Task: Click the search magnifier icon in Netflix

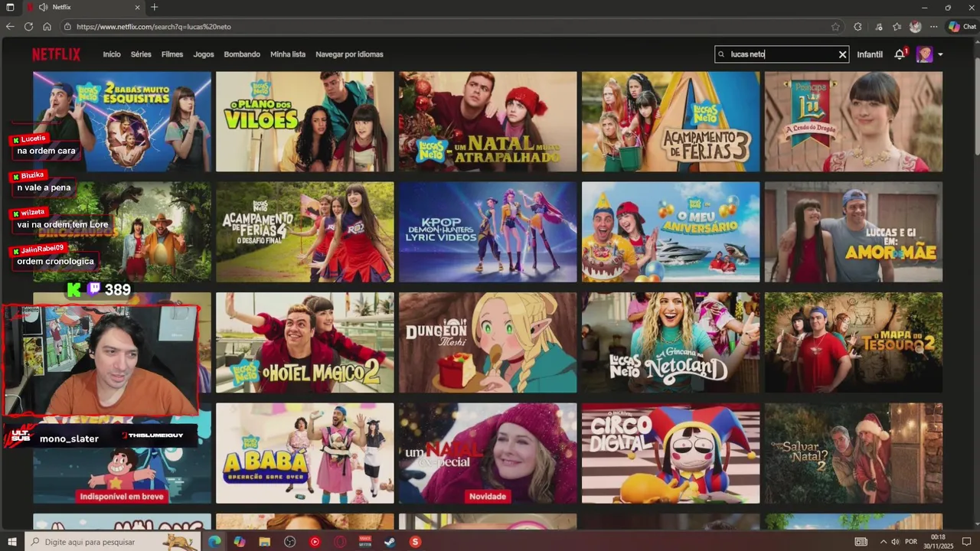Action: (x=721, y=54)
